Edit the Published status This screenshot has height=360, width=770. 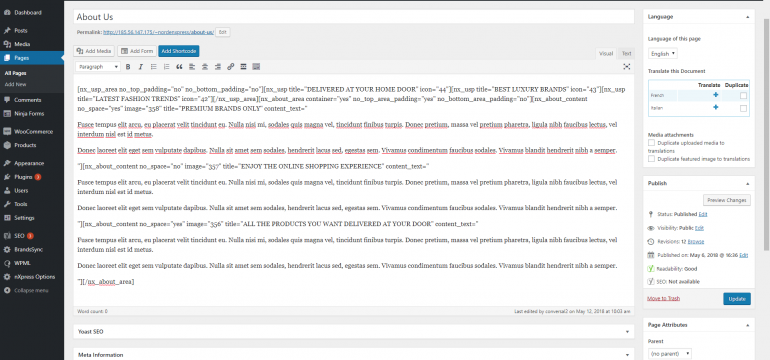tap(703, 214)
